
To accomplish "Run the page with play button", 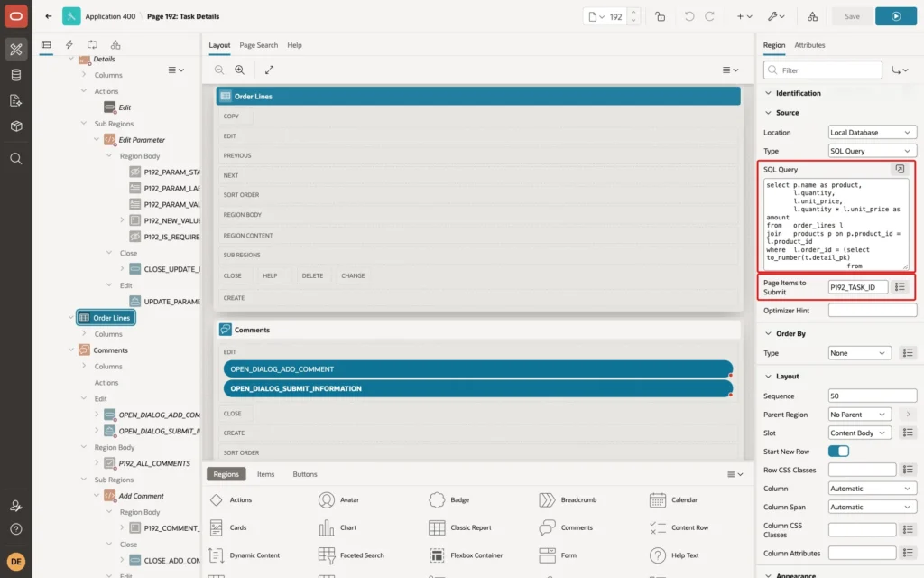I will (896, 16).
